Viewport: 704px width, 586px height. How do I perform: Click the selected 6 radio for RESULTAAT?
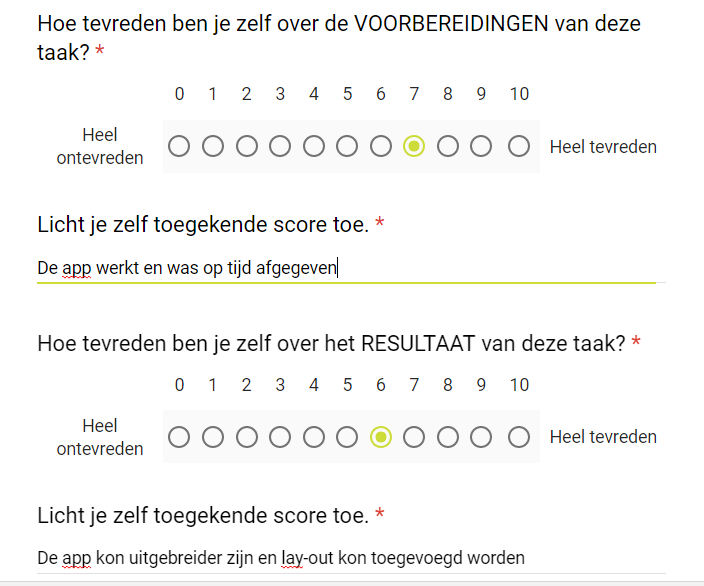tap(381, 438)
